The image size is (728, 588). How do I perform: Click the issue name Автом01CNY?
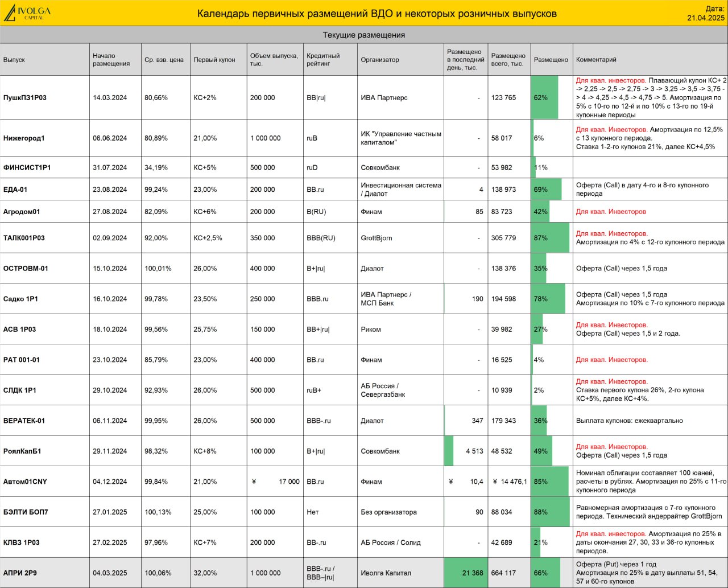coord(25,482)
